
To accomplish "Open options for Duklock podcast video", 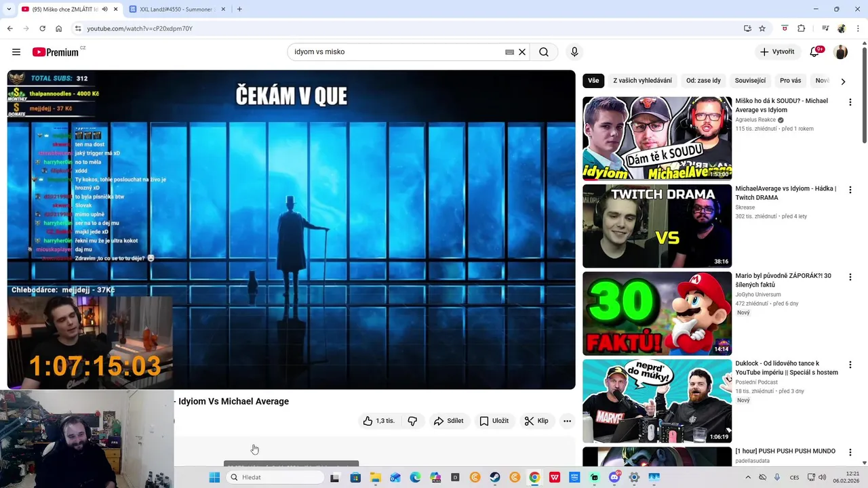I will click(x=850, y=365).
